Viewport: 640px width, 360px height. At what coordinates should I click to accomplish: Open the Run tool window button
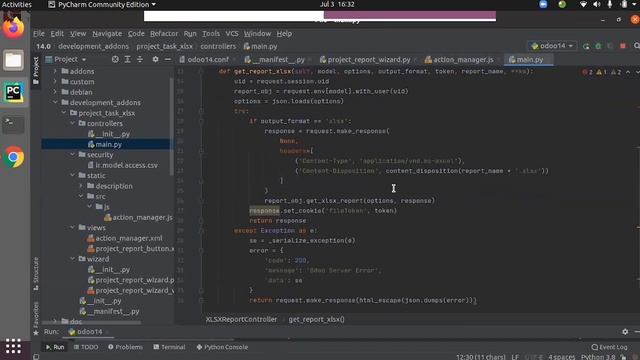[x=55, y=347]
